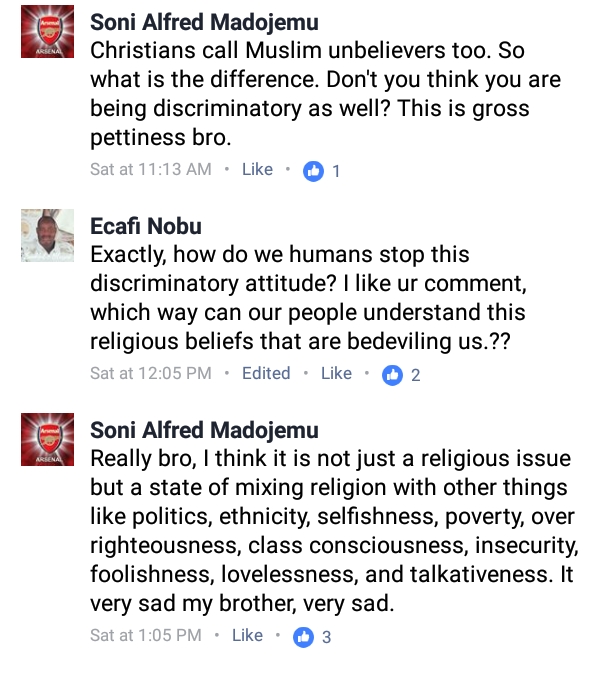This screenshot has width=600, height=677.
Task: Click the "Exactly, how do we humans" comment text
Action: [x=308, y=298]
